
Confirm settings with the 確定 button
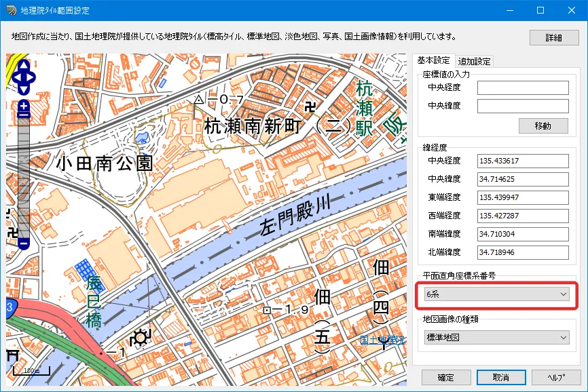[446, 377]
